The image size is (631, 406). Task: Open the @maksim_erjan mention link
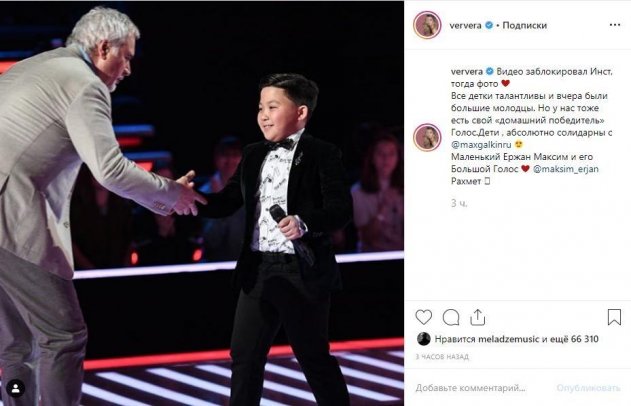[x=566, y=169]
